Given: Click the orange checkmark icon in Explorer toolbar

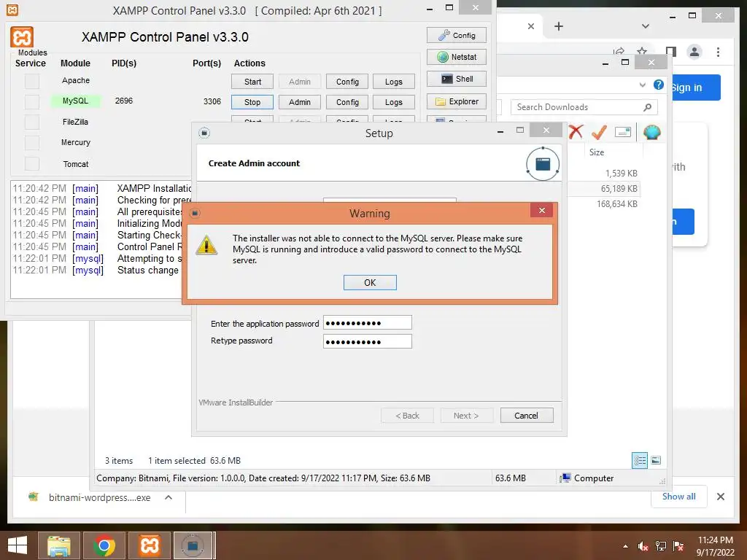Looking at the screenshot, I should pos(599,132).
